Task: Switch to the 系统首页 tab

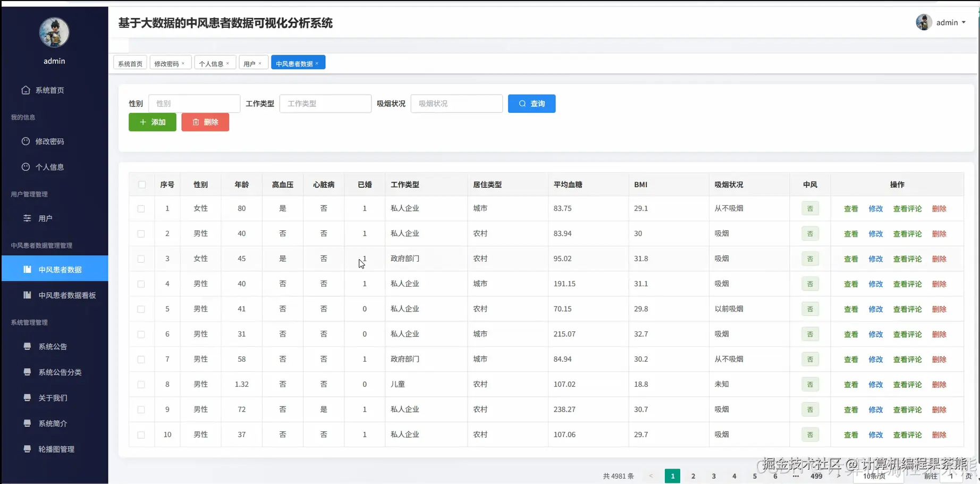Action: click(130, 63)
